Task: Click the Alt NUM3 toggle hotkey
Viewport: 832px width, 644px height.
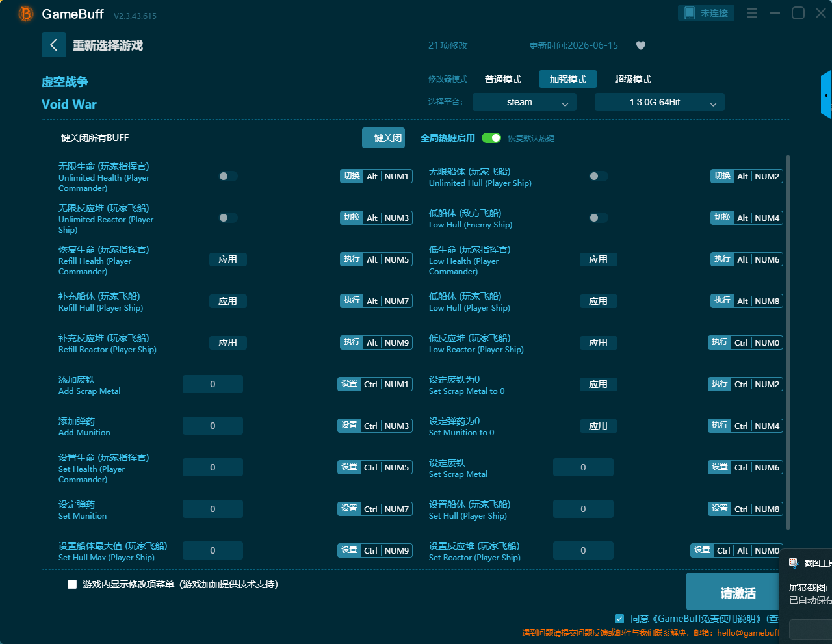Action: click(x=376, y=218)
